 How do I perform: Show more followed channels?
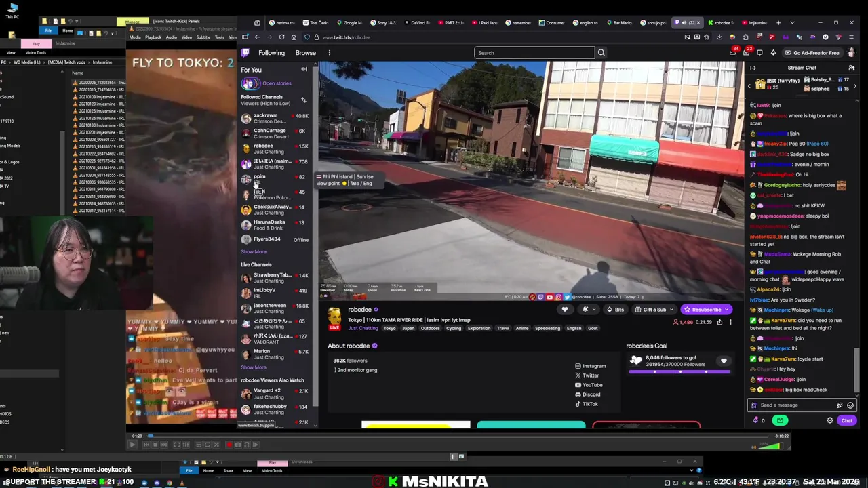[254, 252]
